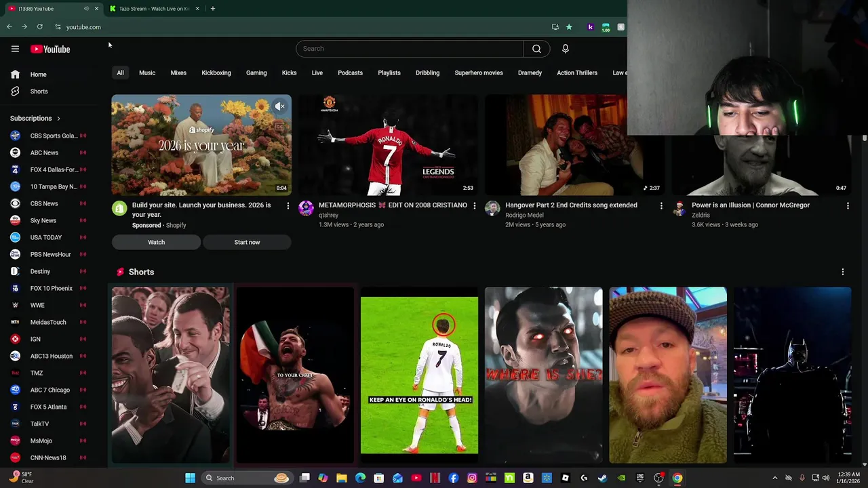Mute the YouTube tab audio
Screen dimensions: 868x488
pos(86,9)
